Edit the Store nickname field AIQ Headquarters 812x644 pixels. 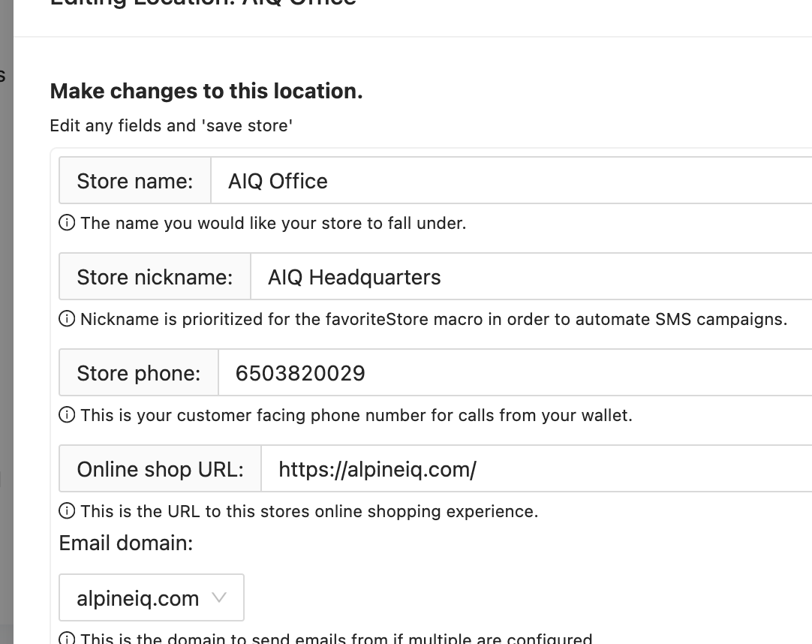coord(531,277)
